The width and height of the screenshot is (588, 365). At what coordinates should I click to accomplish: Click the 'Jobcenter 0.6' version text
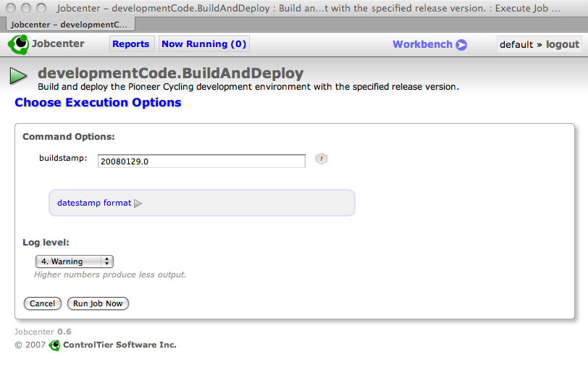(43, 332)
